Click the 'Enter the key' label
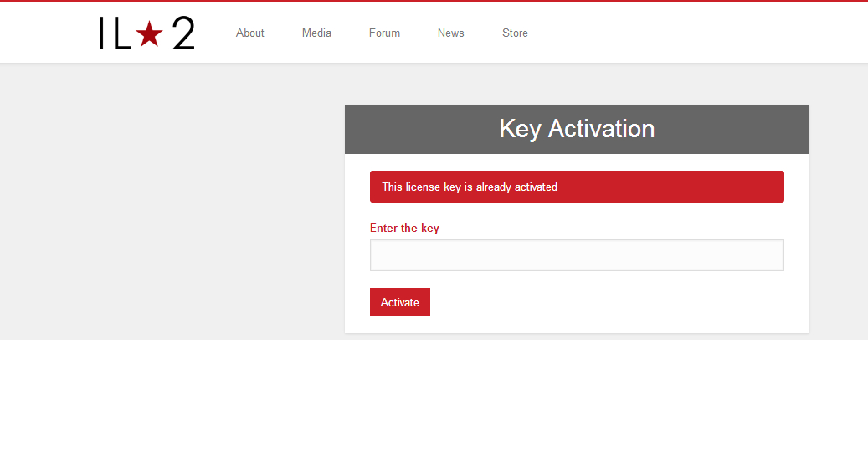Image resolution: width=868 pixels, height=452 pixels. [x=404, y=228]
